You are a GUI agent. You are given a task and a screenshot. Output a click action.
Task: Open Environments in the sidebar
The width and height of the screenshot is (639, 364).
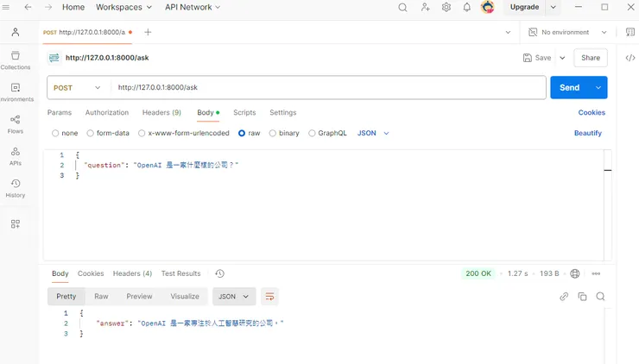click(x=16, y=92)
